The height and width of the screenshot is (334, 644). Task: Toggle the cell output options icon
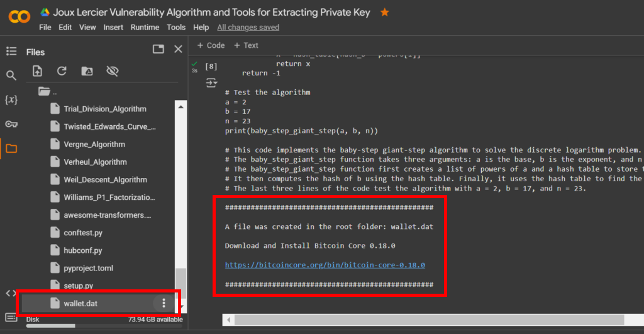coord(211,83)
